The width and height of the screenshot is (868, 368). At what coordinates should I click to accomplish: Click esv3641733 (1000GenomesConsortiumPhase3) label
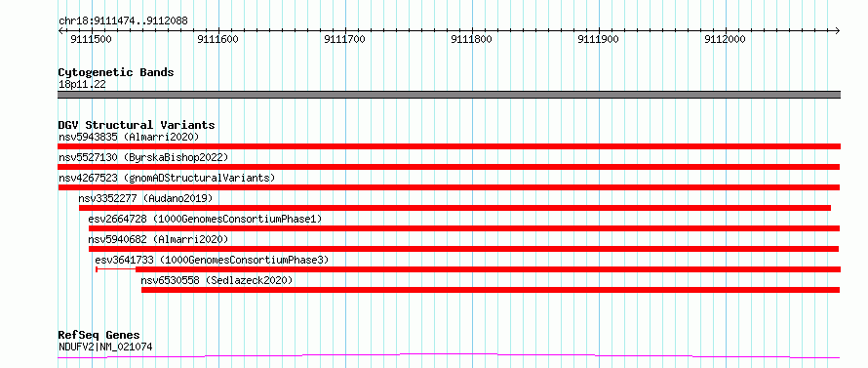pyautogui.click(x=212, y=260)
